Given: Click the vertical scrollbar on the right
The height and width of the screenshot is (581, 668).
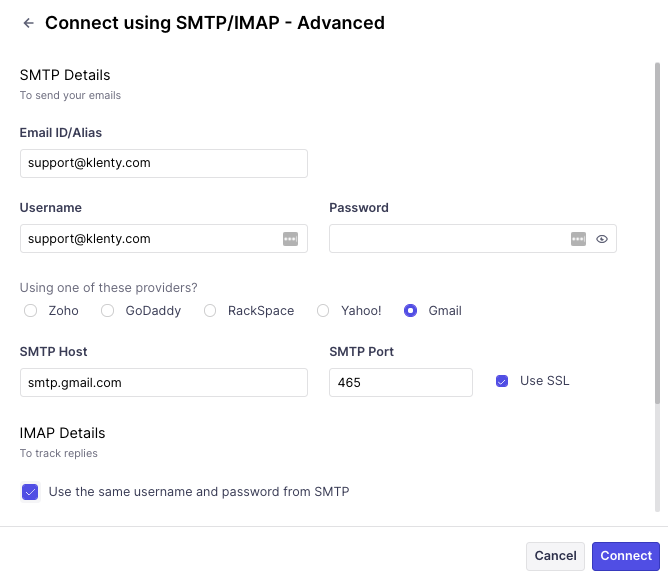Looking at the screenshot, I should pyautogui.click(x=657, y=230).
